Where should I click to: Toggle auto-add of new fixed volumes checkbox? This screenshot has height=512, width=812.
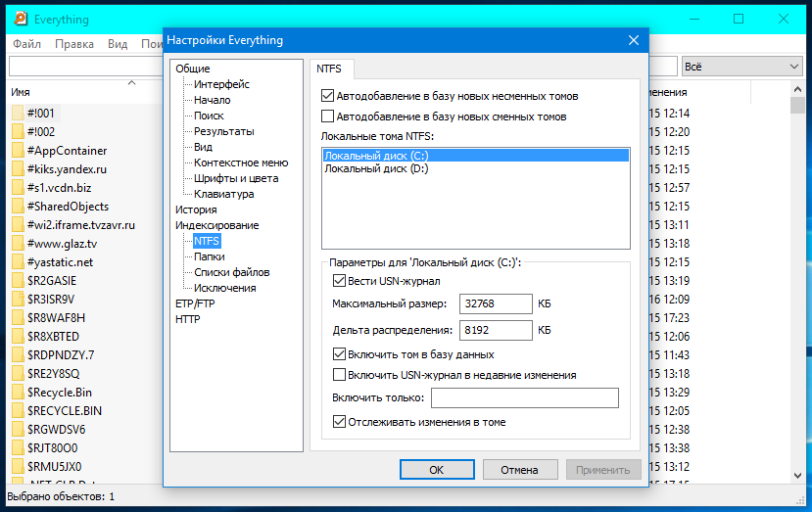point(327,96)
